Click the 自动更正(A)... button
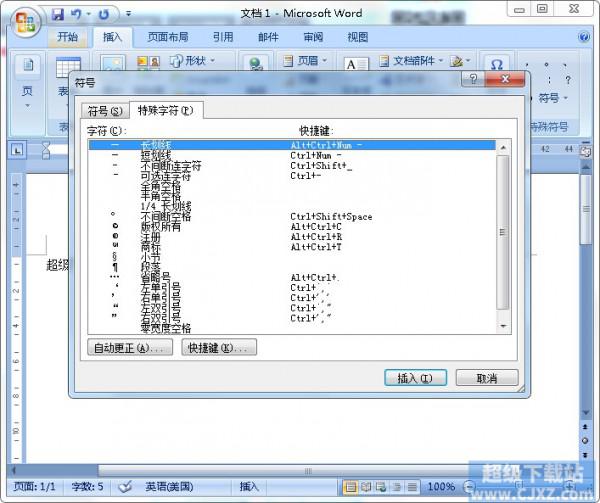 pyautogui.click(x=130, y=347)
